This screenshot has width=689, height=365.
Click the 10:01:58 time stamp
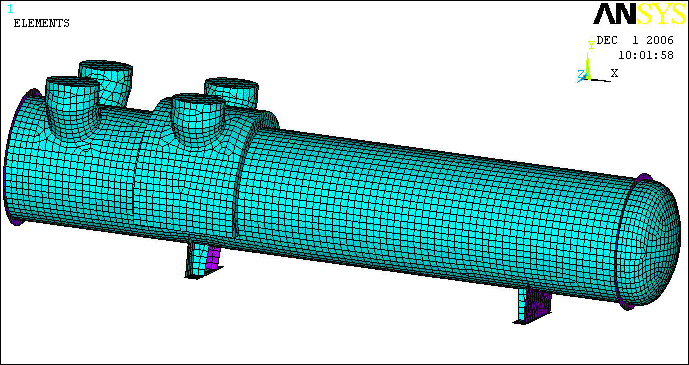646,55
